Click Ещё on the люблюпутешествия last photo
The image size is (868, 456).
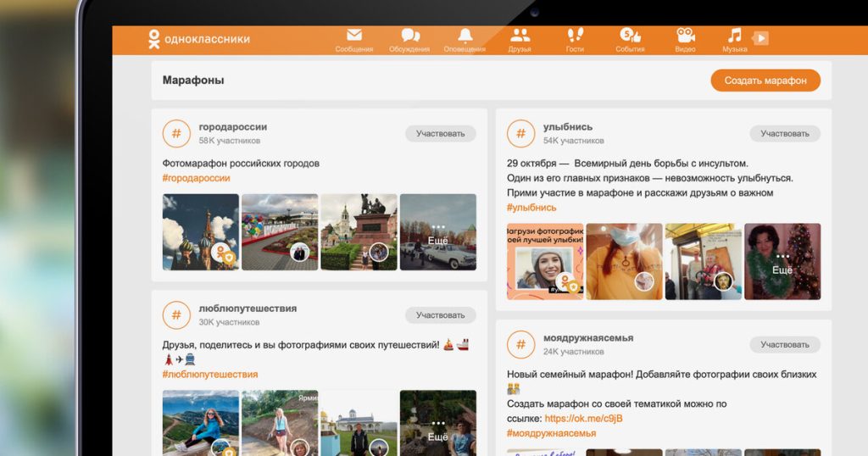click(x=438, y=432)
